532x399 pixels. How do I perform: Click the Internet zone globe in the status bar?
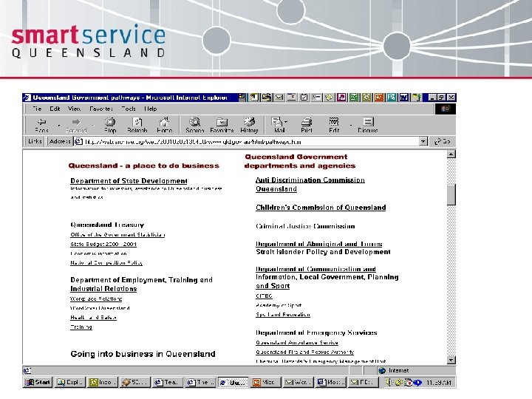pyautogui.click(x=383, y=370)
